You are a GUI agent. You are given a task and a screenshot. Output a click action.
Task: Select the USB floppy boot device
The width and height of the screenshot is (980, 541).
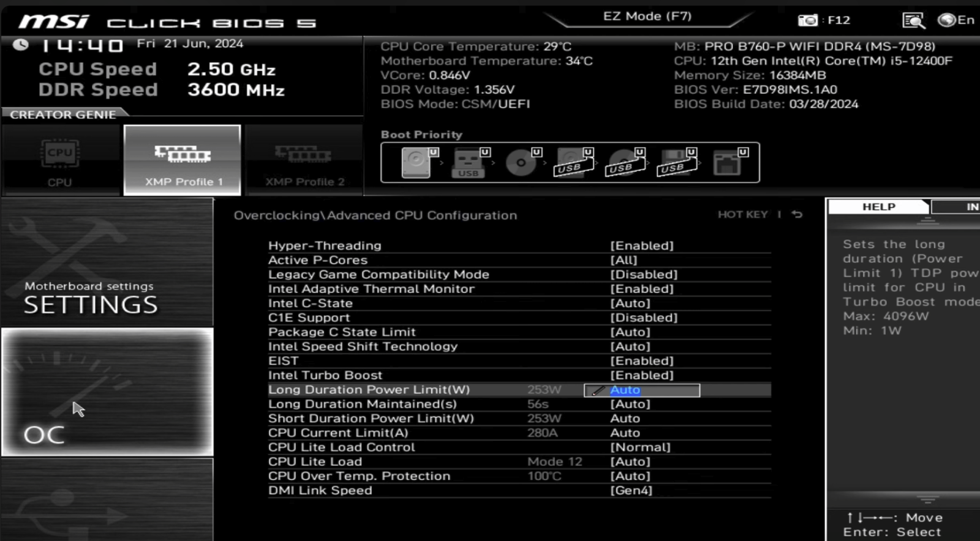coord(676,163)
